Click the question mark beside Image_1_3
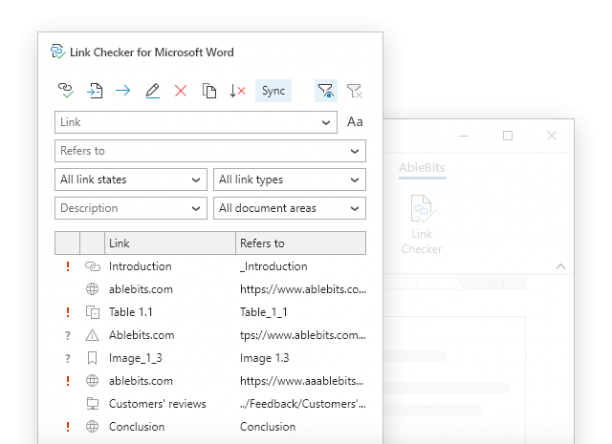Image resolution: width=612 pixels, height=444 pixels. point(68,359)
